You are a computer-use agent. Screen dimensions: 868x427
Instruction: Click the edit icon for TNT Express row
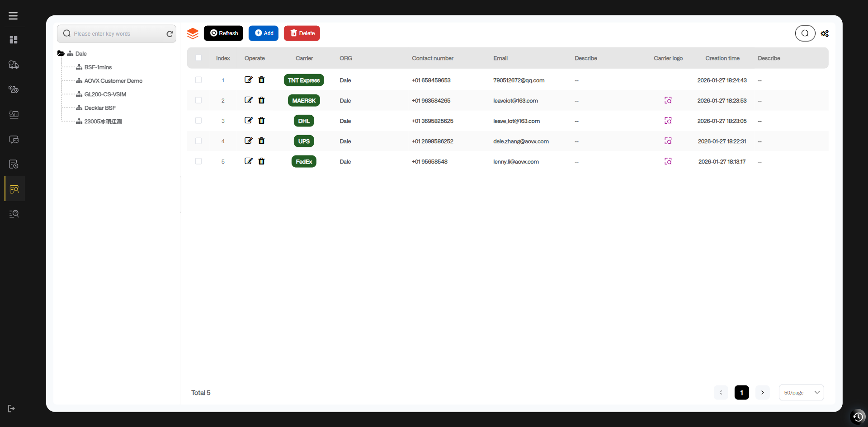coord(248,80)
